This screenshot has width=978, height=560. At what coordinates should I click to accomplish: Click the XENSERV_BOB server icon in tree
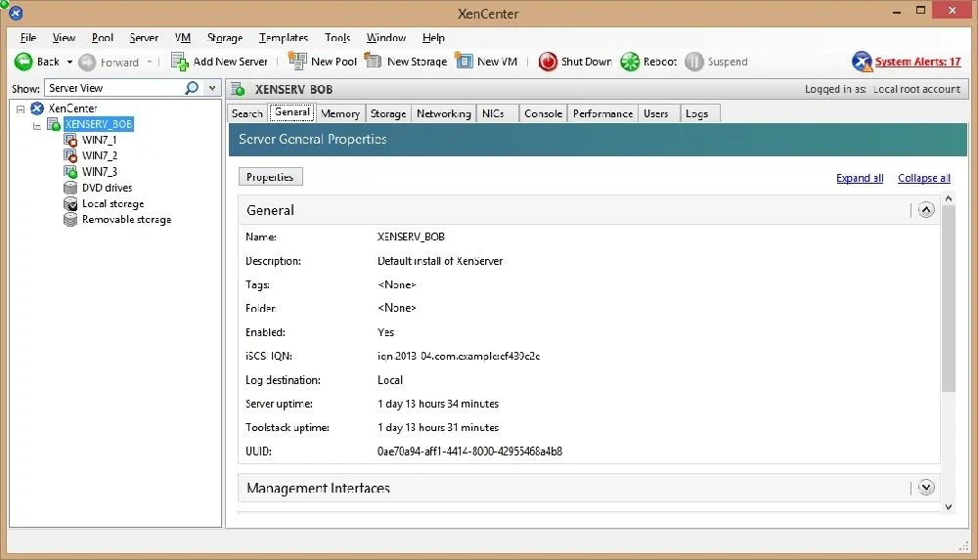point(54,124)
